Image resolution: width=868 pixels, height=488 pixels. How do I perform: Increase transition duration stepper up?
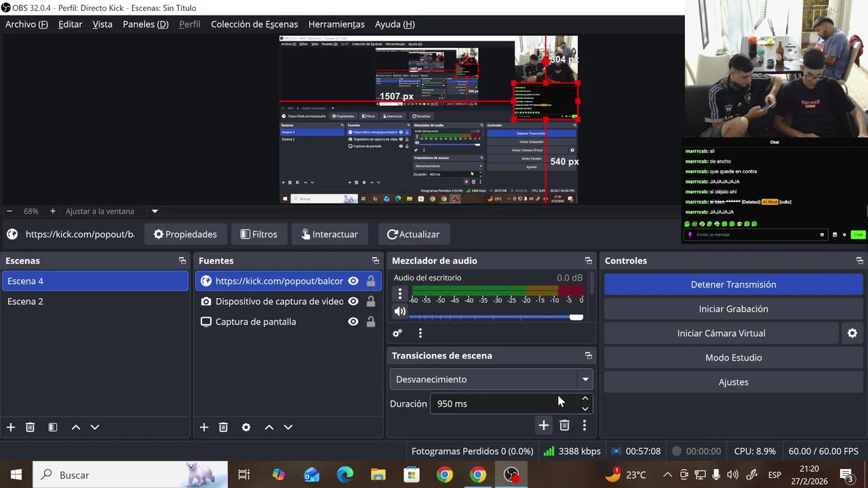585,399
